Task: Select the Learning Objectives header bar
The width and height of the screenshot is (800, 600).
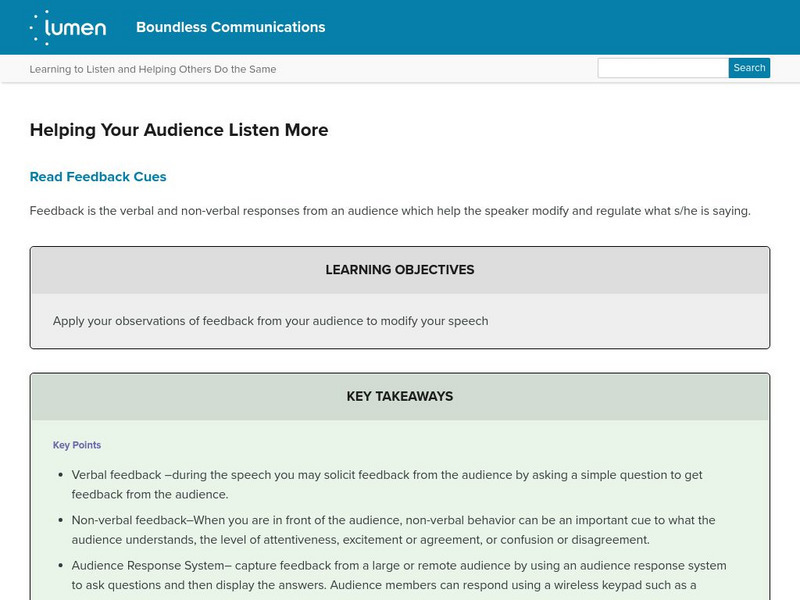Action: coord(400,270)
